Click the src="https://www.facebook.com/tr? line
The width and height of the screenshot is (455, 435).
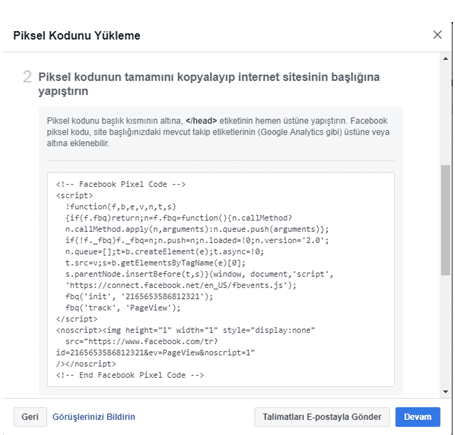(x=142, y=341)
